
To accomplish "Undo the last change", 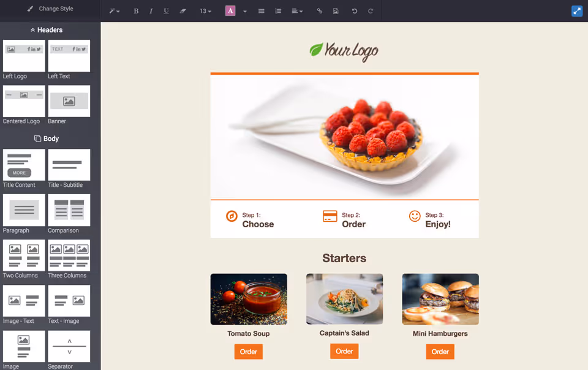I will click(355, 11).
